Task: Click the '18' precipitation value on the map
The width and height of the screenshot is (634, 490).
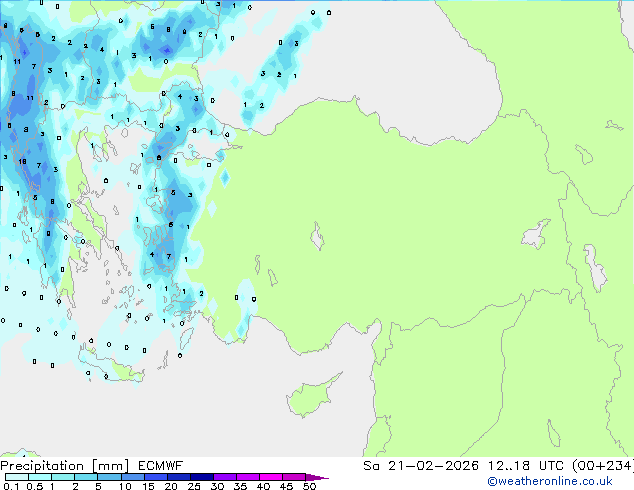Action: click(22, 161)
